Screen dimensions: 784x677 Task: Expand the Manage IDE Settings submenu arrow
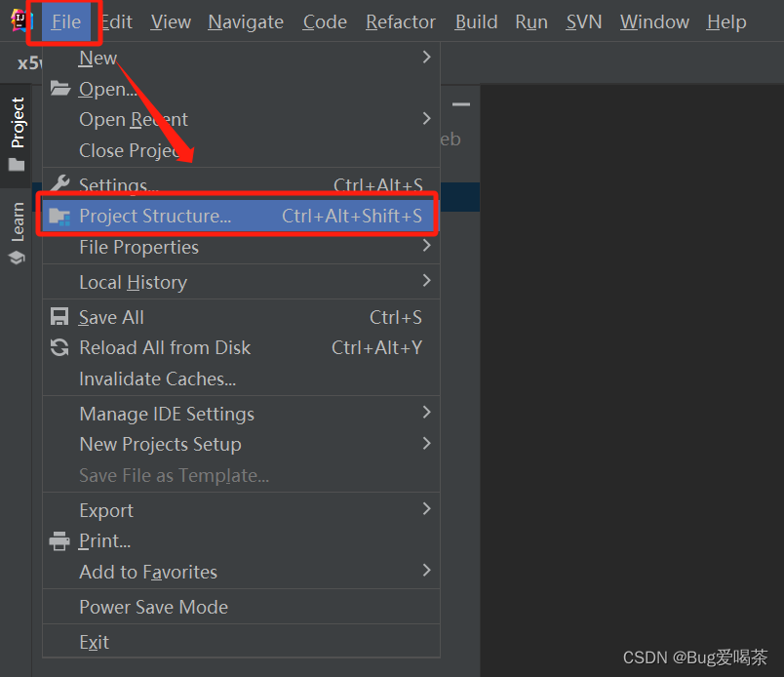tap(426, 413)
